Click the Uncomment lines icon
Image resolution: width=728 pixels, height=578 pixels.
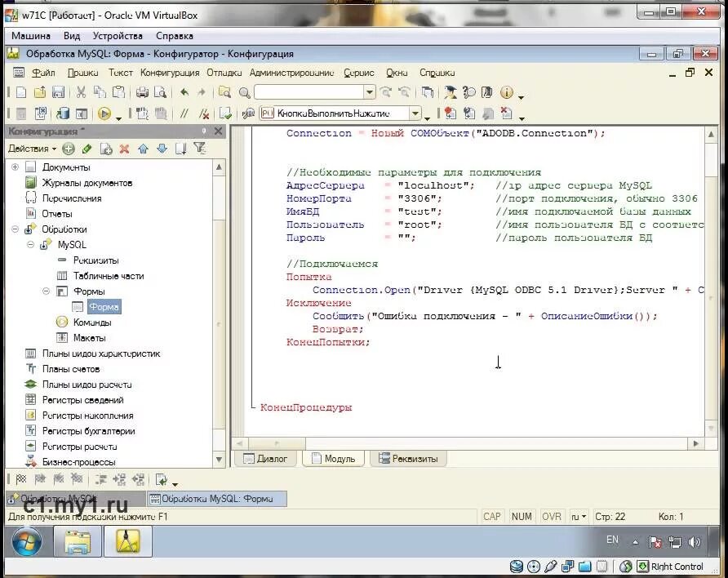[x=203, y=113]
